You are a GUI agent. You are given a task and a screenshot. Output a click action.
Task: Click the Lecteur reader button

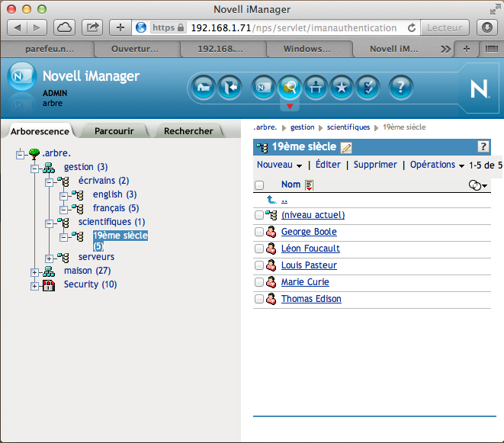pos(445,28)
